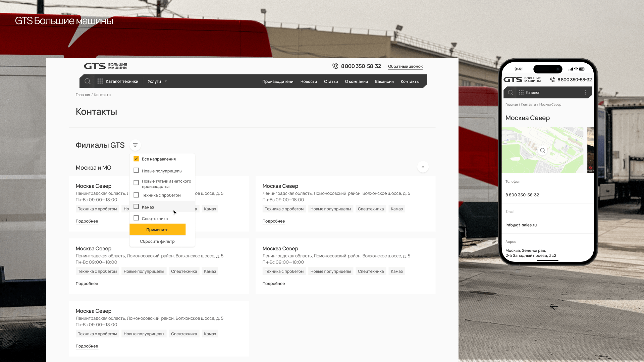Click the Сбросить фильтр link
644x362 pixels.
(x=157, y=241)
